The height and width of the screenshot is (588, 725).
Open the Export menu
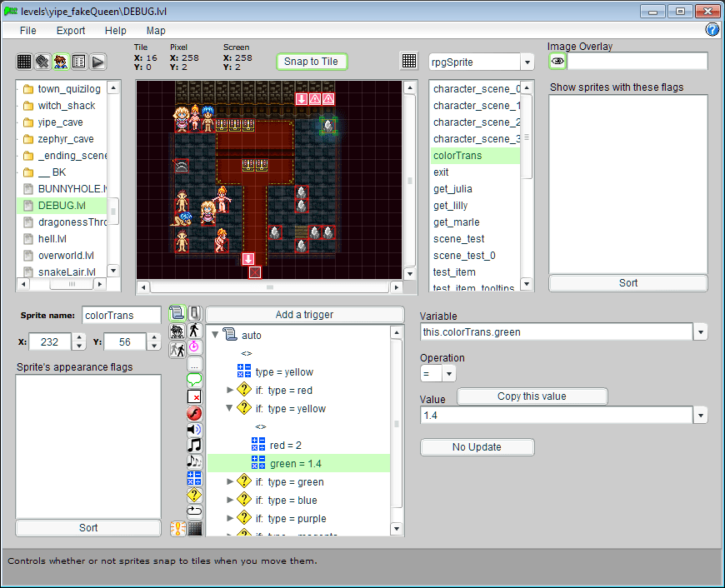(x=71, y=31)
